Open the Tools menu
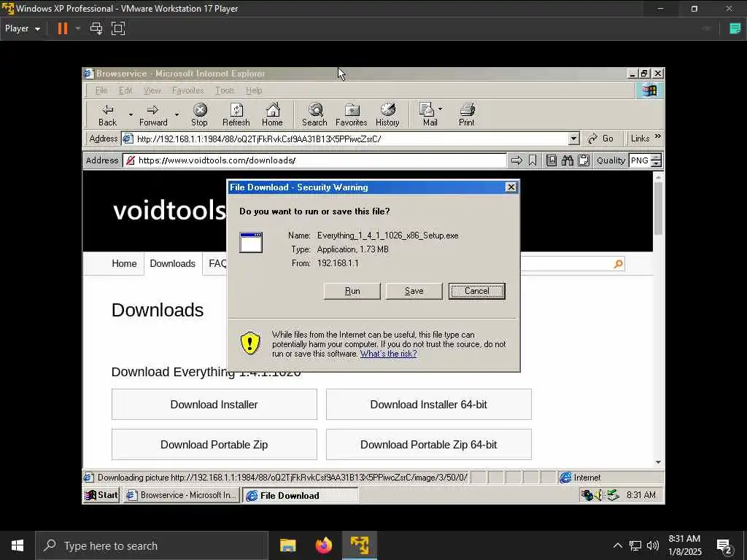747x560 pixels. tap(225, 90)
